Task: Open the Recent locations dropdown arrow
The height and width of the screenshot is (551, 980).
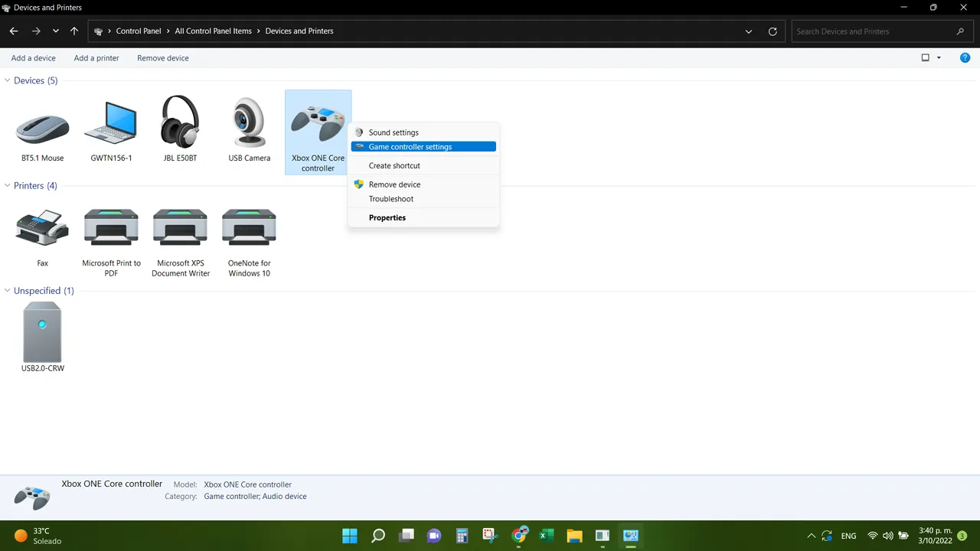Action: (56, 31)
